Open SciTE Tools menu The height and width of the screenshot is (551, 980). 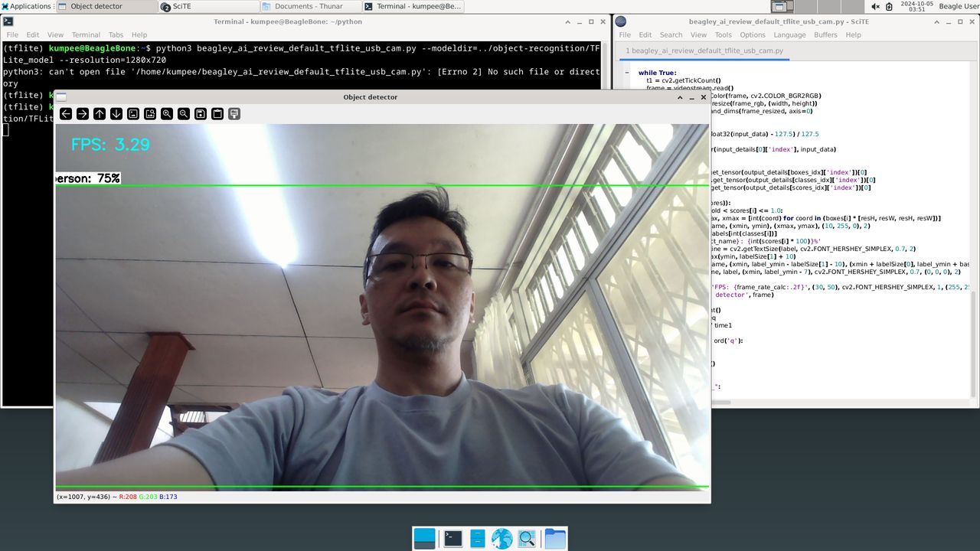click(723, 34)
